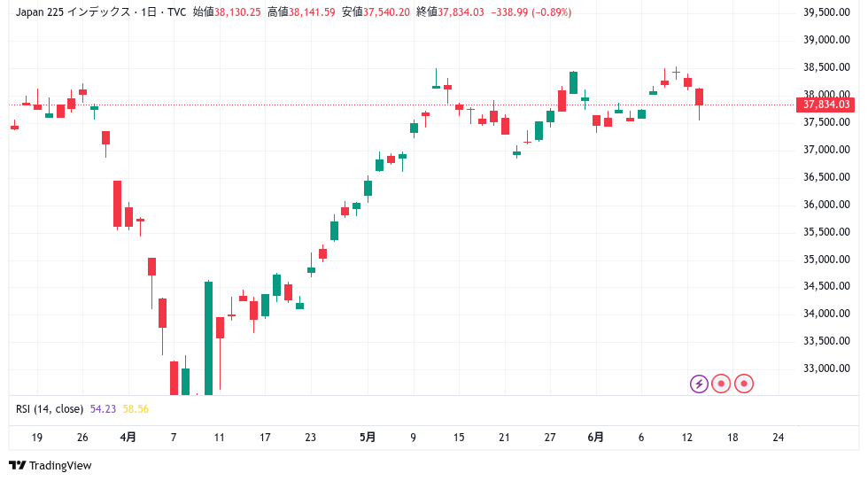Click the 37,000.00 price axis label
This screenshot has width=868, height=481.
826,150
